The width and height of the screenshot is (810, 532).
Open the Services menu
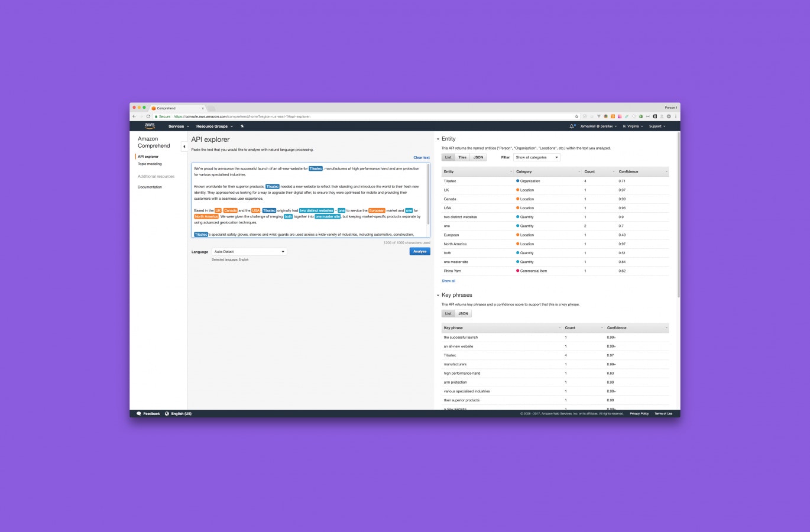click(179, 126)
